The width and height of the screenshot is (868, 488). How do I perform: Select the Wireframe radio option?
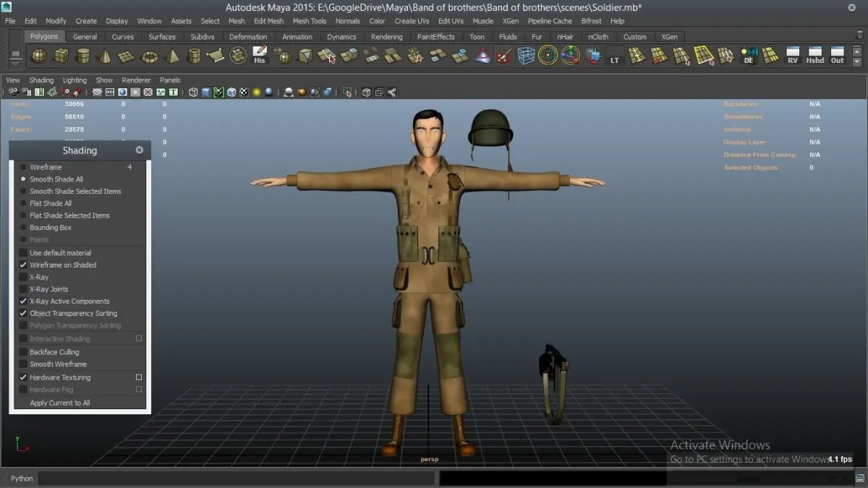tap(23, 167)
